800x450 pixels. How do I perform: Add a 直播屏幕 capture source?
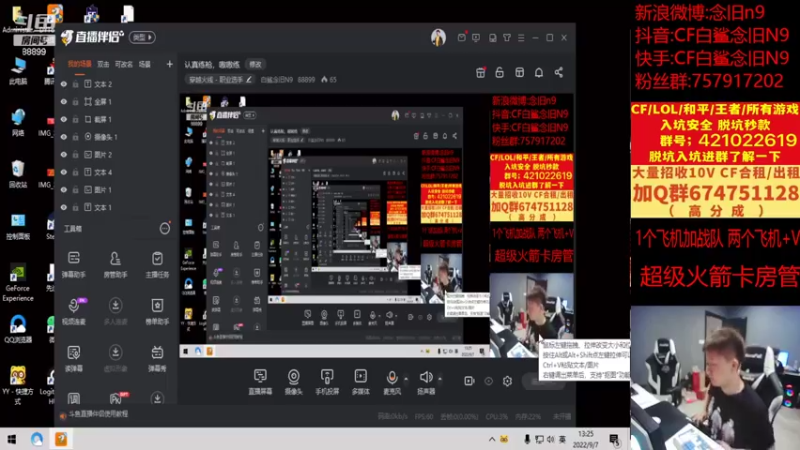pyautogui.click(x=260, y=382)
